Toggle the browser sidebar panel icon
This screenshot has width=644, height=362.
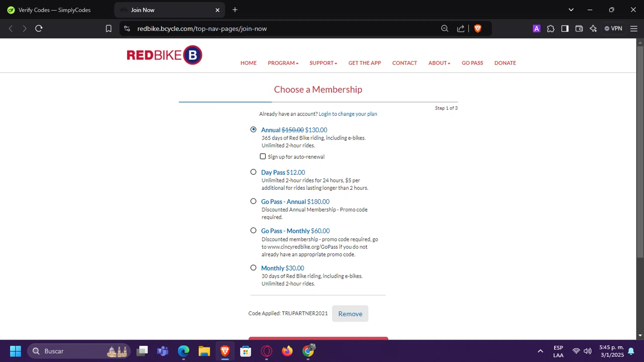tap(565, 28)
